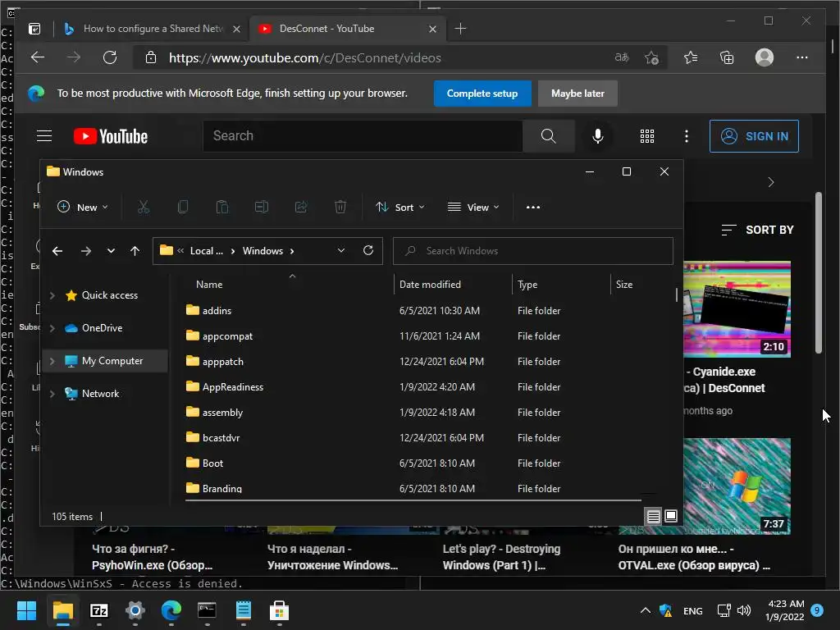Viewport: 840px width, 630px height.
Task: Open the Windows Start button
Action: point(26,610)
